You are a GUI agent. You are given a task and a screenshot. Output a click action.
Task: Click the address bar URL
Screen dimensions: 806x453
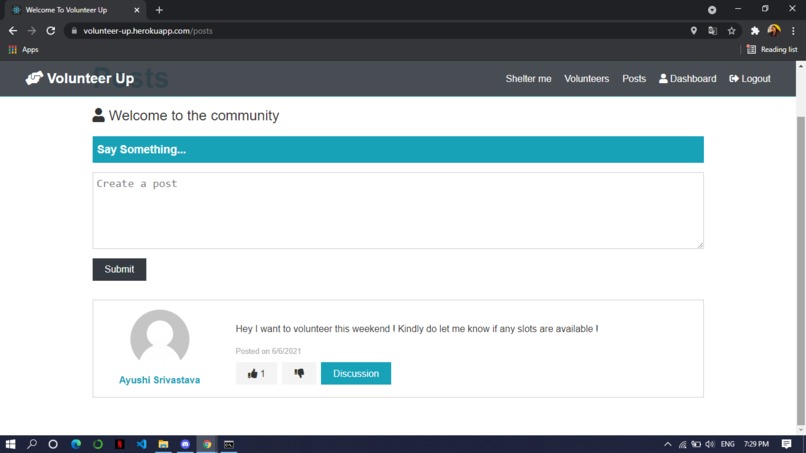(x=148, y=31)
